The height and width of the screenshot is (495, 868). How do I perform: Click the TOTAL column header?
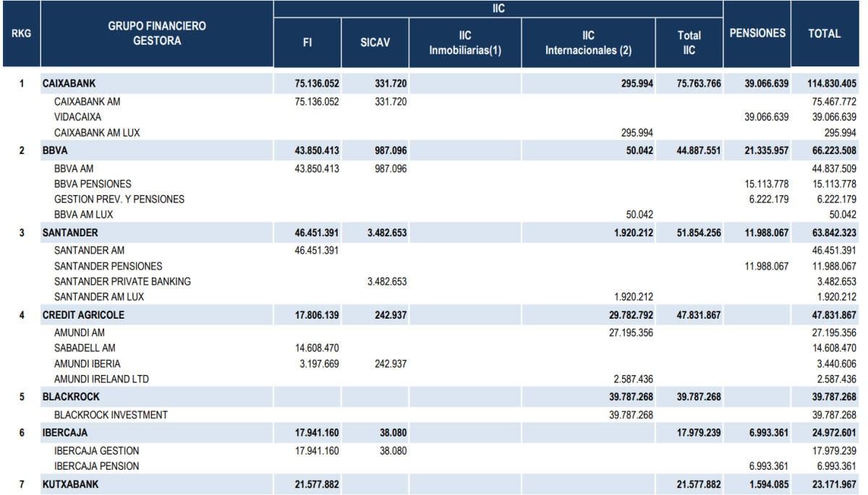[825, 33]
